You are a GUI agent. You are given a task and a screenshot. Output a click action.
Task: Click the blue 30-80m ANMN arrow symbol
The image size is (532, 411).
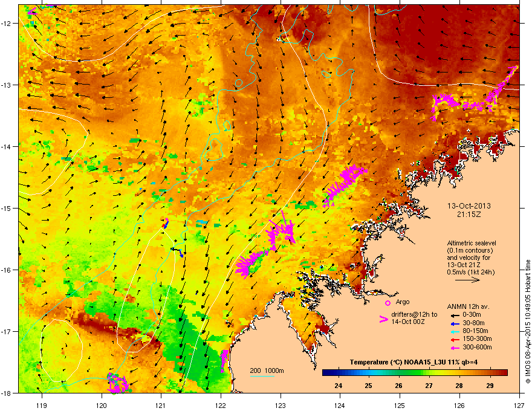coord(454,323)
